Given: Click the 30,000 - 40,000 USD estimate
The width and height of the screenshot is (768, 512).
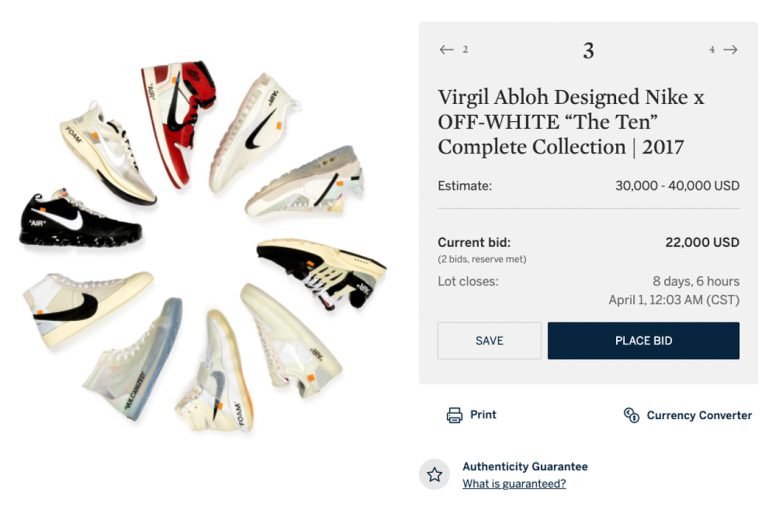Looking at the screenshot, I should [677, 186].
